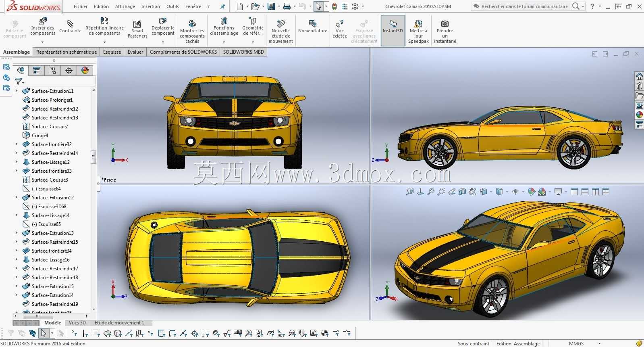Insert a Nomenclature table
The width and height of the screenshot is (644, 347).
pos(313,27)
